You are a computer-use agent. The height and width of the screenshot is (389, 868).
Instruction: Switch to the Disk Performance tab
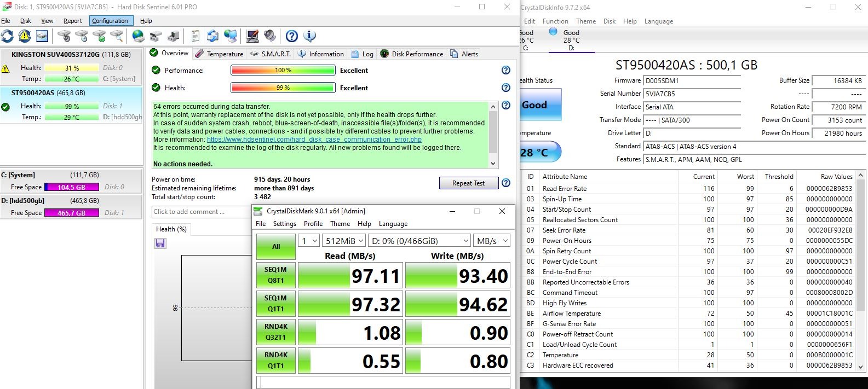(411, 54)
